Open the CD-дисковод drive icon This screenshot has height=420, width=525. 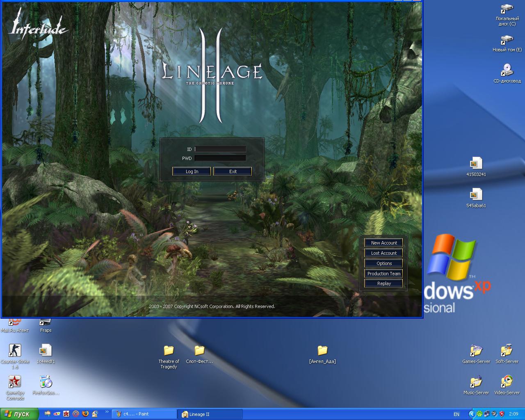click(507, 73)
